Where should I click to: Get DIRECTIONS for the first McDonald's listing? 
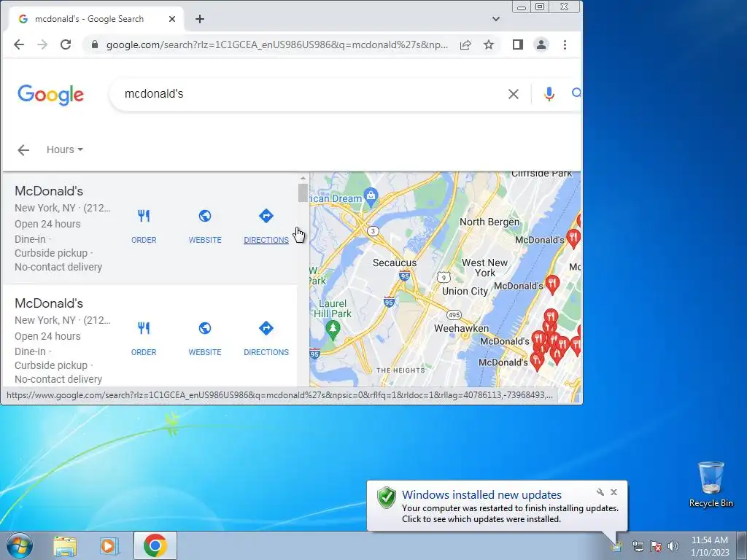pos(266,226)
